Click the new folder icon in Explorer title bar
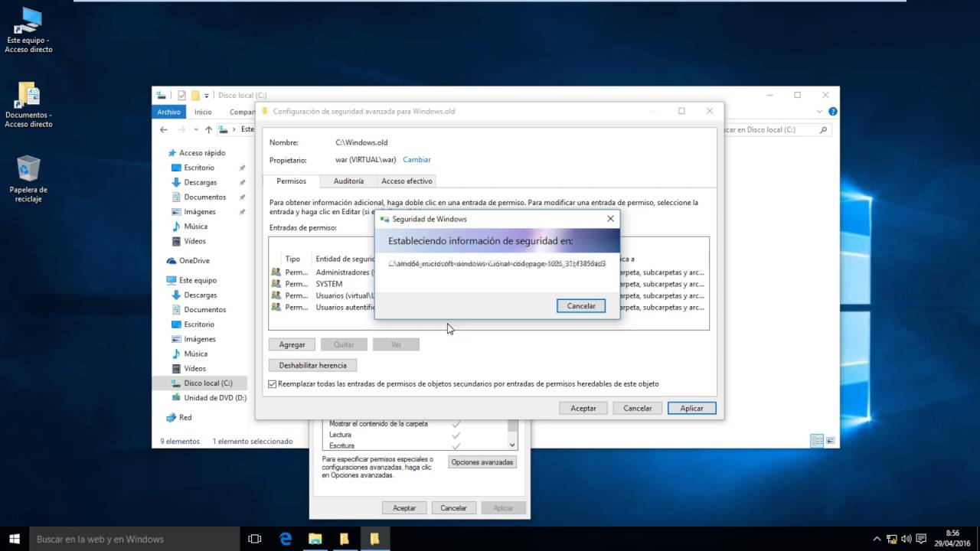Image resolution: width=980 pixels, height=551 pixels. [195, 96]
